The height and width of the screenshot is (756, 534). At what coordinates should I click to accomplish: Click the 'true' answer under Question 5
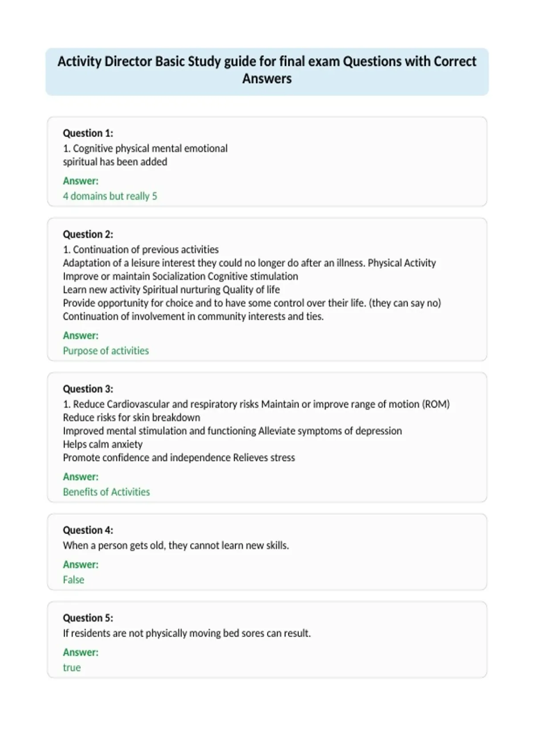(x=72, y=668)
